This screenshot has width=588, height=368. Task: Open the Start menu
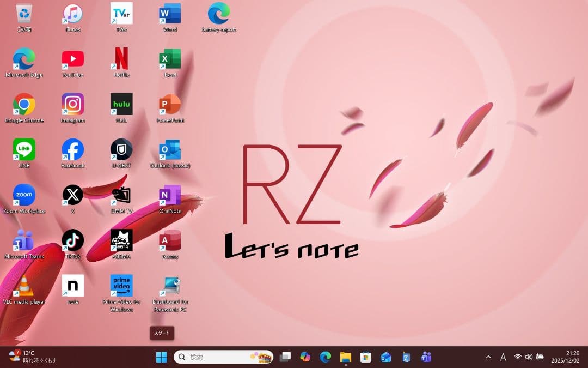point(161,357)
